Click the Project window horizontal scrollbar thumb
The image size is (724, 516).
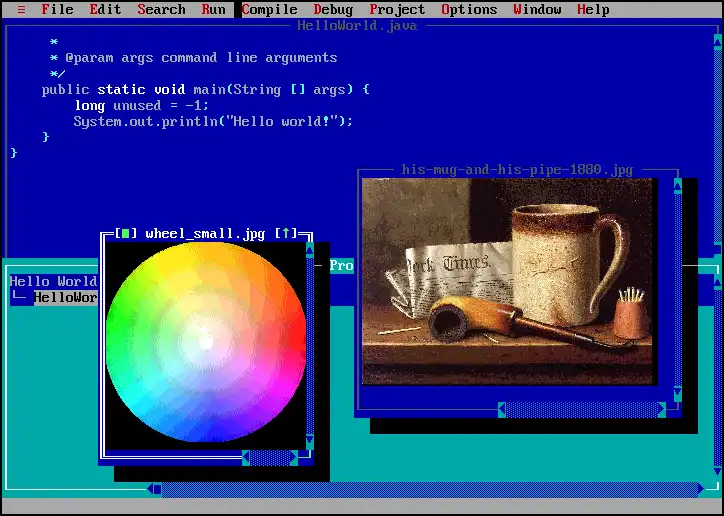click(x=157, y=489)
